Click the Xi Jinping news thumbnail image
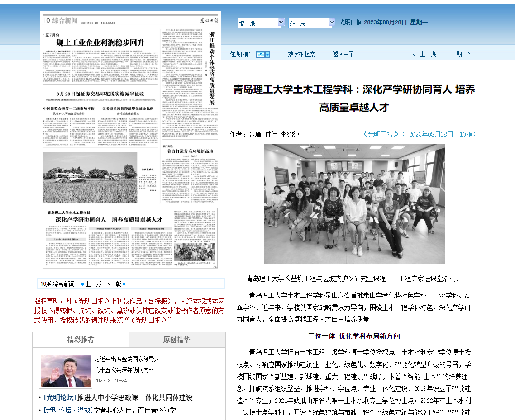This screenshot has height=420, width=515. [x=66, y=371]
